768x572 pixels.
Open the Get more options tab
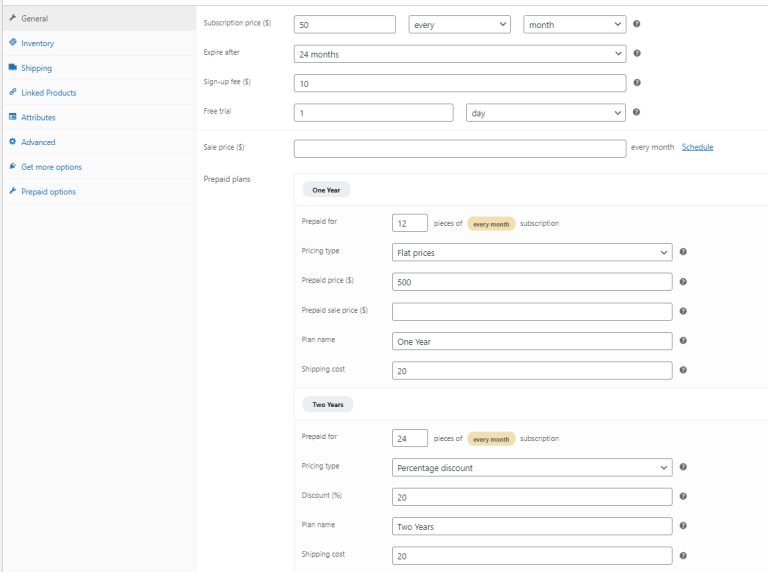pyautogui.click(x=99, y=167)
